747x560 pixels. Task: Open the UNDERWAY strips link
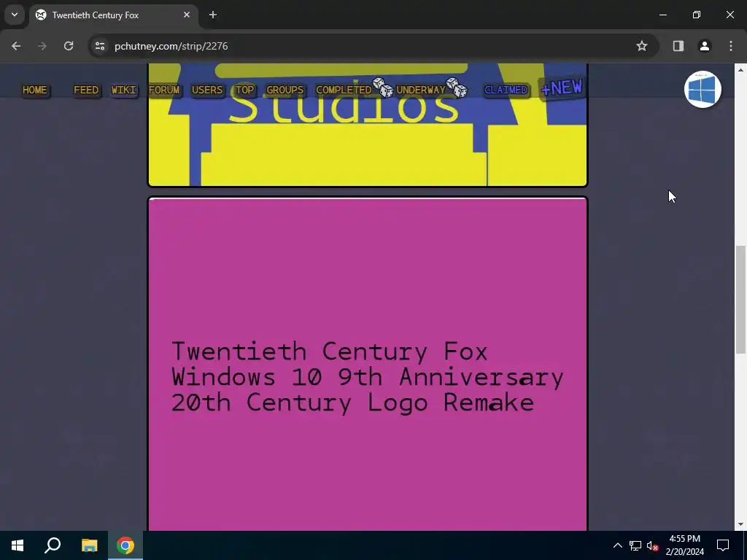pyautogui.click(x=421, y=90)
